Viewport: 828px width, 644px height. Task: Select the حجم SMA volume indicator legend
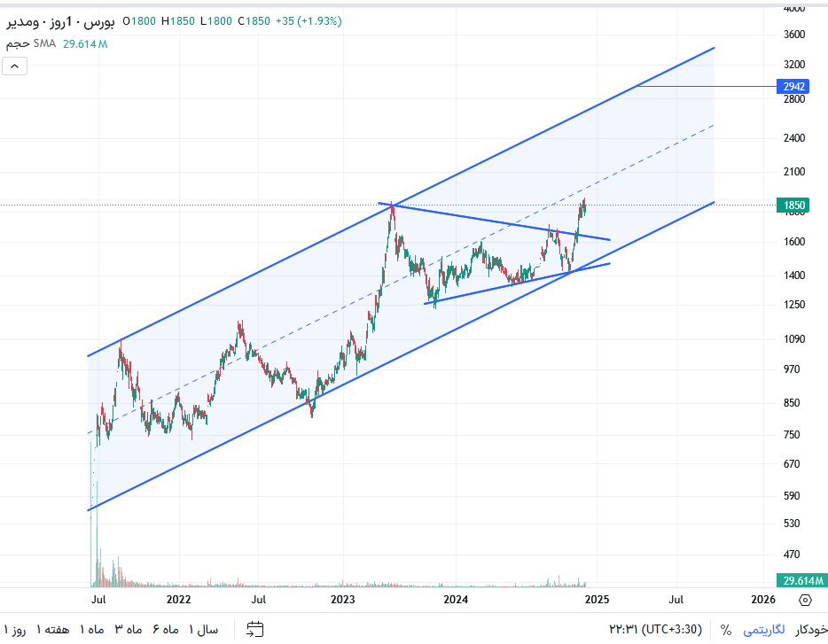coord(31,43)
